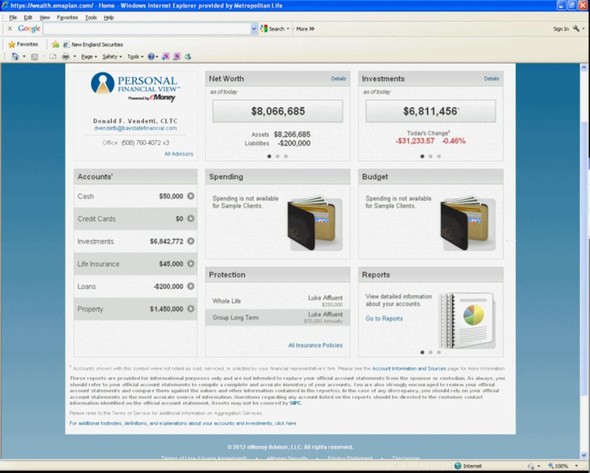Click the page vertical scrollbar down arrow
The image size is (590, 473).
click(x=584, y=455)
